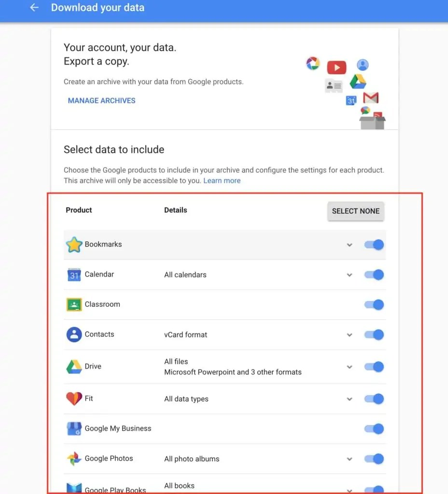
Task: Click the Contacts icon in the product list
Action: pos(73,334)
